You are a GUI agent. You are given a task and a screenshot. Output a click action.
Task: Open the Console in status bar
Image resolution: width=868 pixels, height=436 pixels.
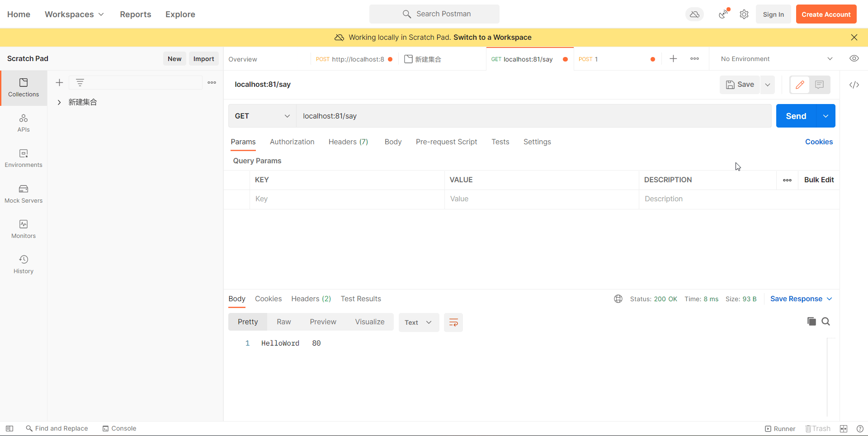pyautogui.click(x=119, y=428)
